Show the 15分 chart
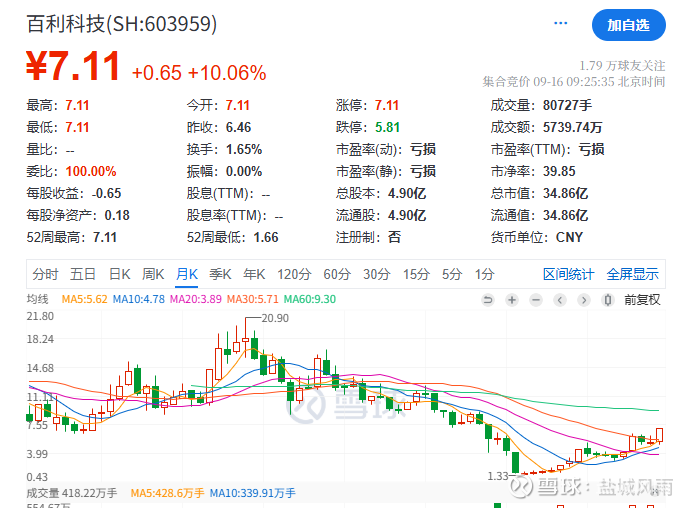Screen dimensions: 693x508 (x=416, y=274)
